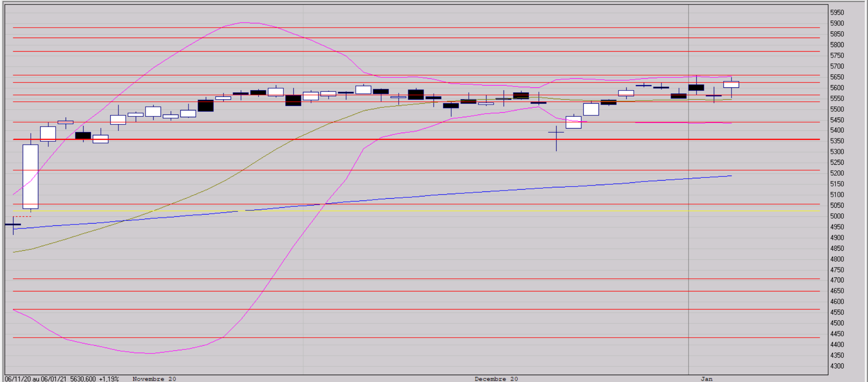Select the 4900 price scale value
Viewport: 868px width, 382px height.
pyautogui.click(x=837, y=238)
